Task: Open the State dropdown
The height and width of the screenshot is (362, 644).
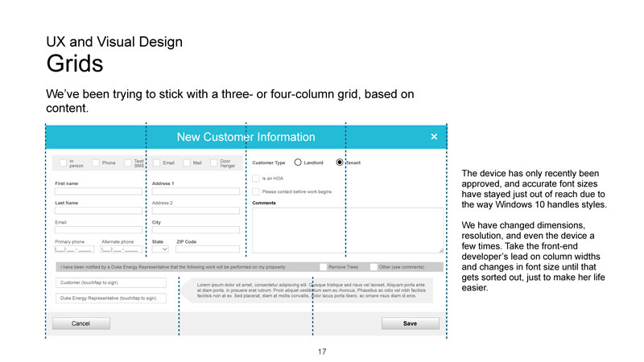Action: (164, 249)
